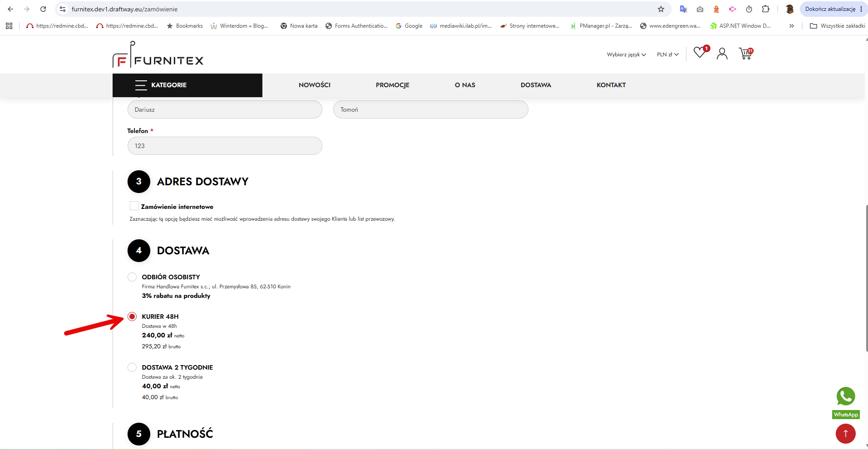Viewport: 868px width, 450px height.
Task: Go to the Promocje menu item
Action: click(x=393, y=85)
